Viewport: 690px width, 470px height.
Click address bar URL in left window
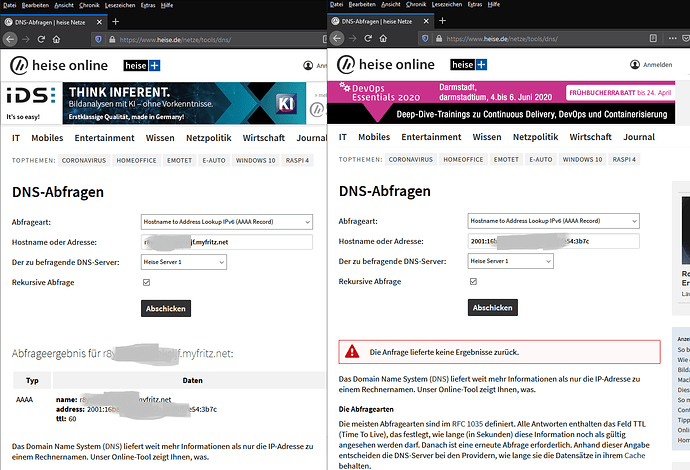(x=175, y=40)
